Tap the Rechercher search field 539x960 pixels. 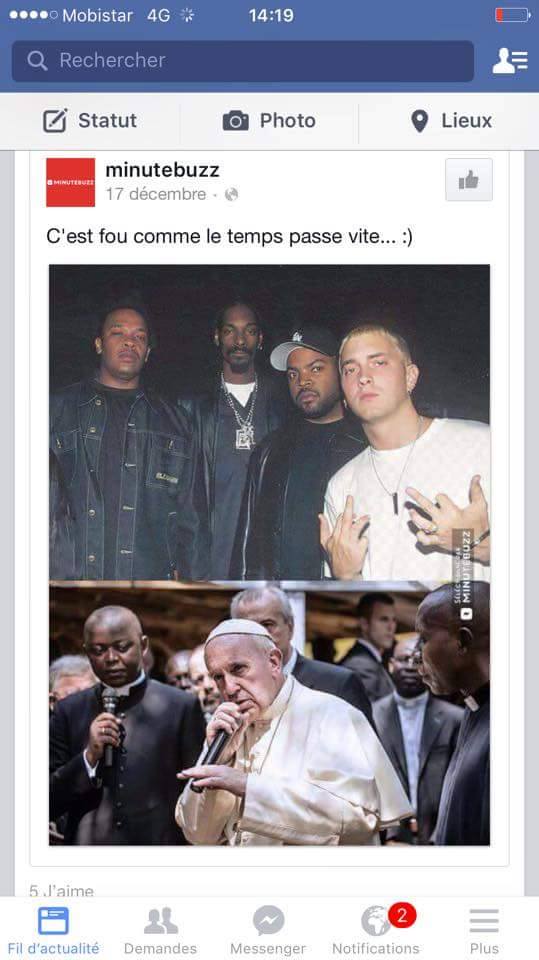(x=243, y=61)
